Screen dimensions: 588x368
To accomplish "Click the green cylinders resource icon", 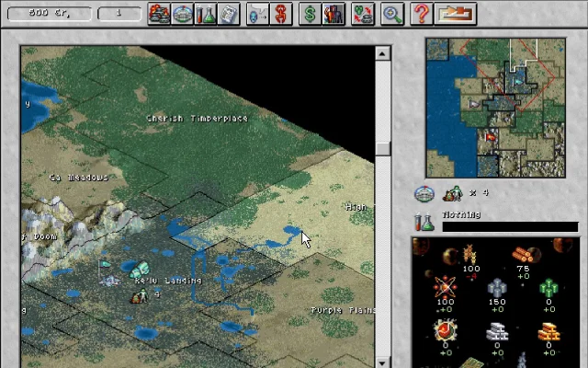I will click(x=548, y=288).
